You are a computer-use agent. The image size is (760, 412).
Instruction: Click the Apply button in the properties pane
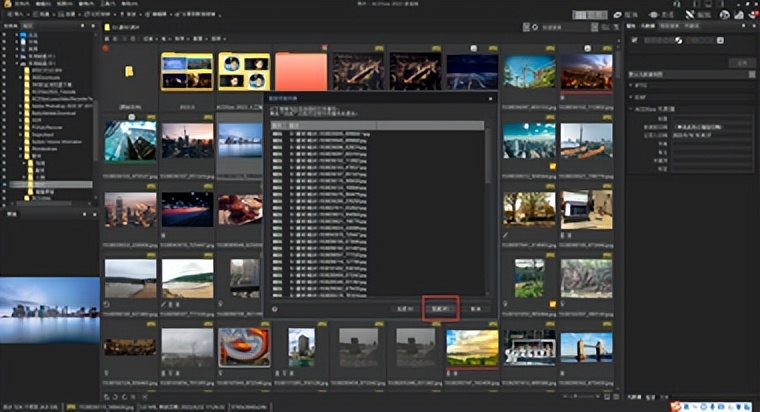tap(742, 63)
